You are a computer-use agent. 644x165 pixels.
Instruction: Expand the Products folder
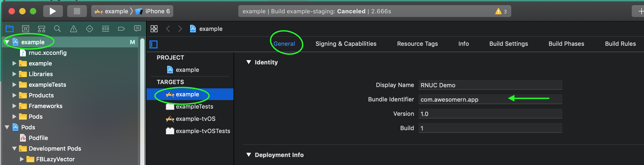14,95
